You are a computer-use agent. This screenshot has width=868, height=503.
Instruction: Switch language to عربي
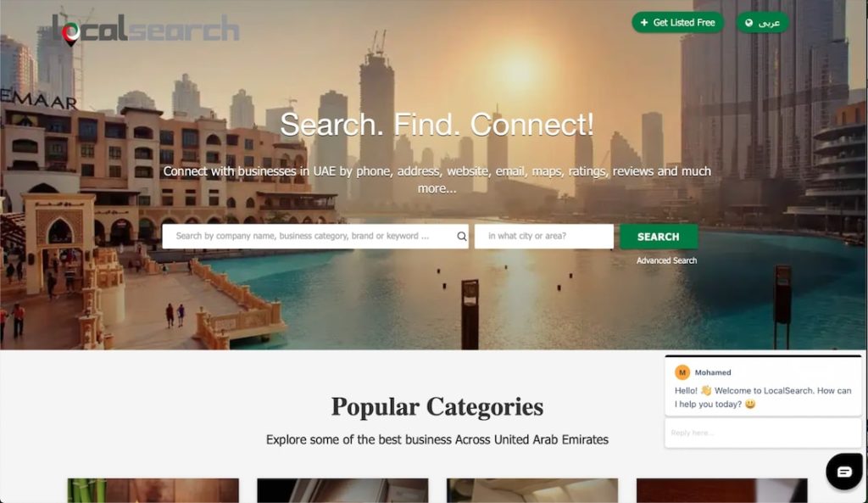(762, 23)
